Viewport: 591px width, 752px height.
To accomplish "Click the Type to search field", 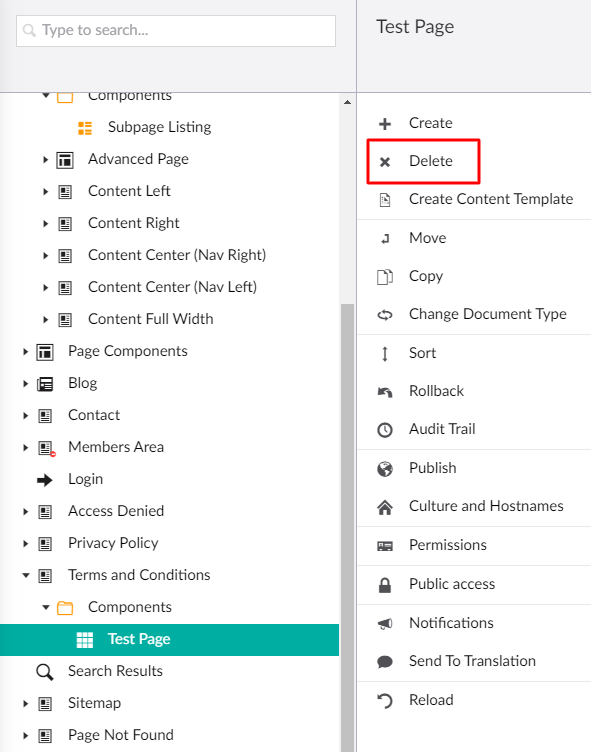I will 176,31.
